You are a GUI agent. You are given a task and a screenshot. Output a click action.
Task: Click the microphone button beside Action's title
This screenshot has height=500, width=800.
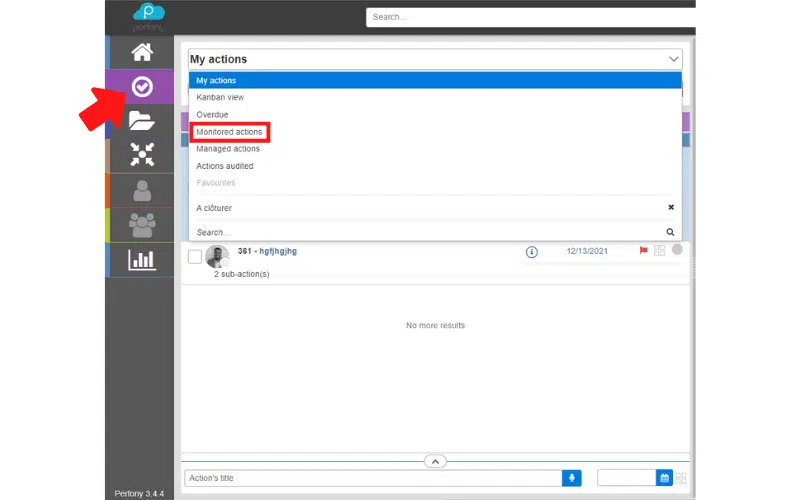click(x=572, y=478)
